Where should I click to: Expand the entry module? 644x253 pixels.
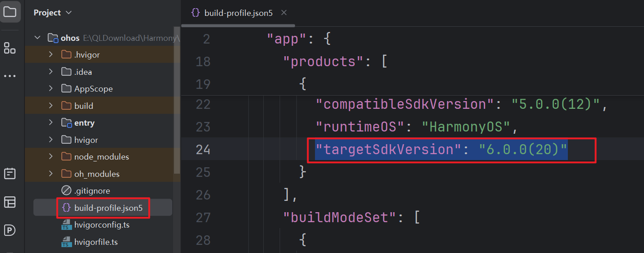tap(51, 123)
